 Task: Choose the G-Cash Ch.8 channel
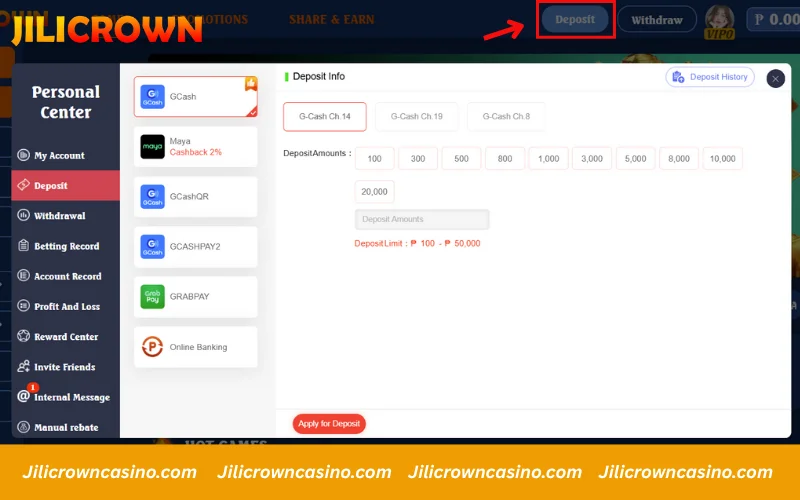[x=506, y=116]
